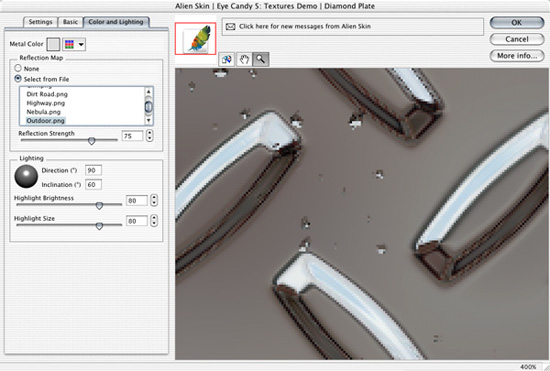550x371 pixels.
Task: Confirm with the OK button
Action: [517, 22]
